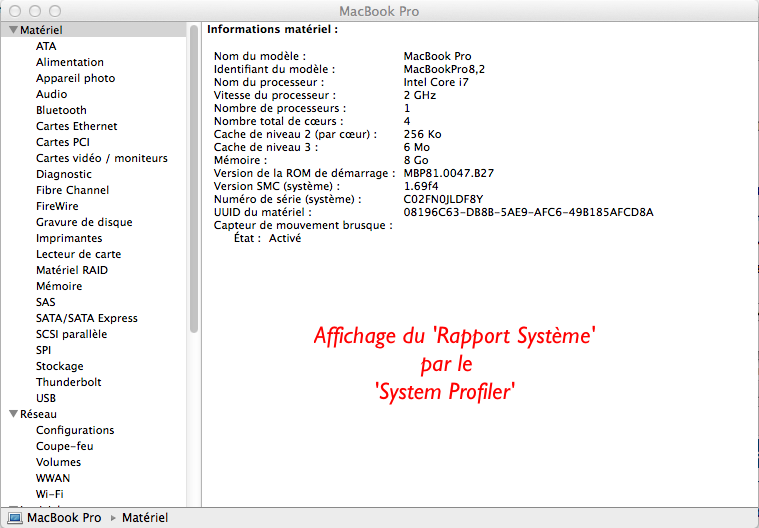Click the État : Activé line
The width and height of the screenshot is (759, 528).
tap(267, 238)
